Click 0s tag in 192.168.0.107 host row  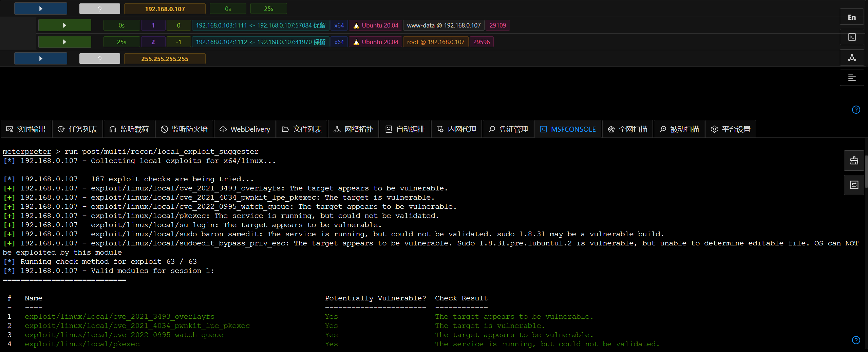click(x=228, y=9)
